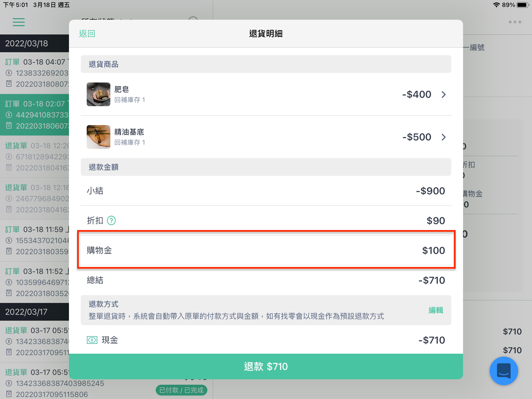Click 編輯 to edit refund method

[436, 310]
